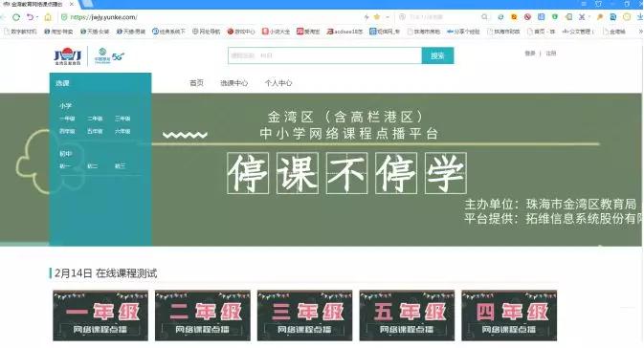Click the course search input field
This screenshot has width=644, height=348.
325,55
